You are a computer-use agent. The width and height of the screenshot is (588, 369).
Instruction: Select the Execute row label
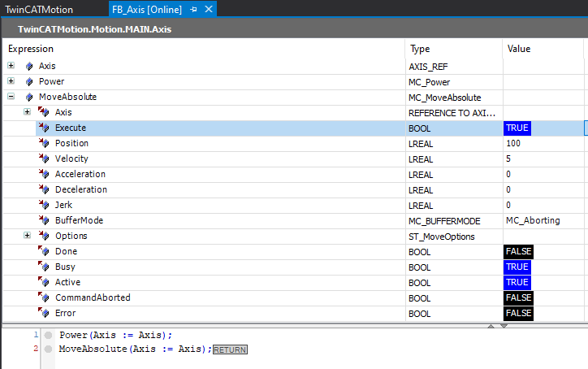point(71,128)
